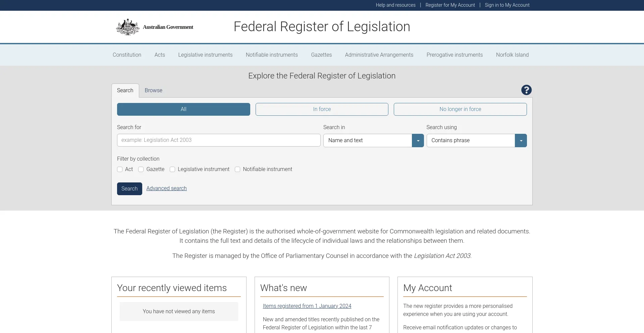Open the Constitution menu item
Viewport: 644px width, 333px height.
[x=127, y=55]
